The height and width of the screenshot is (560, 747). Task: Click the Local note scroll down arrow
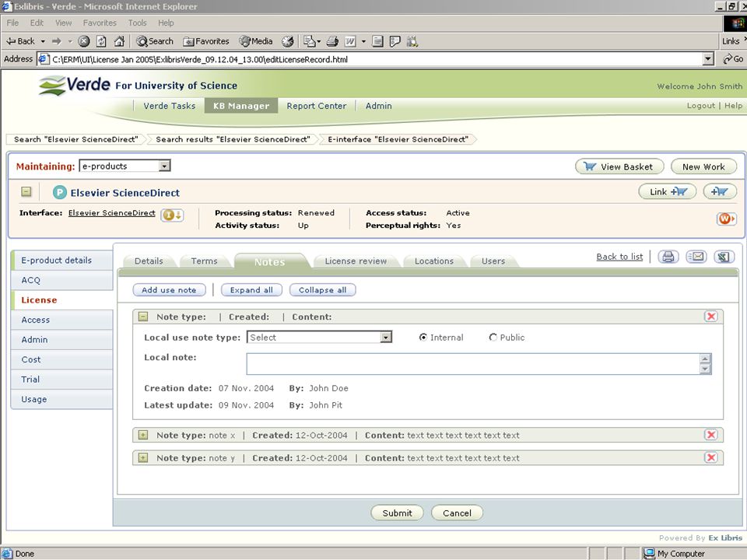(705, 369)
